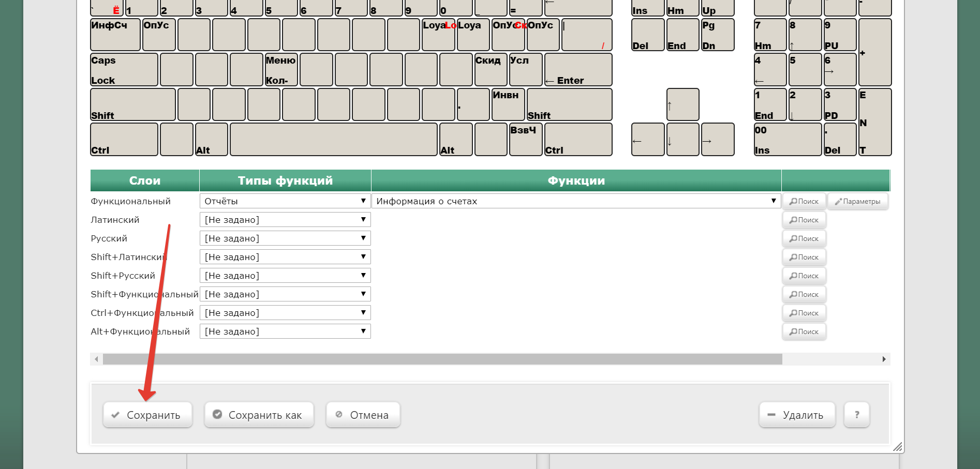Click the Сохранить как button
Screen dimensions: 980x469
(259, 415)
